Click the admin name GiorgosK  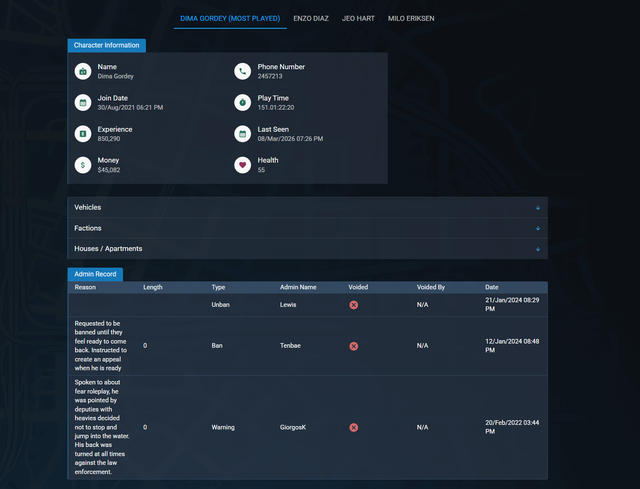pos(293,427)
